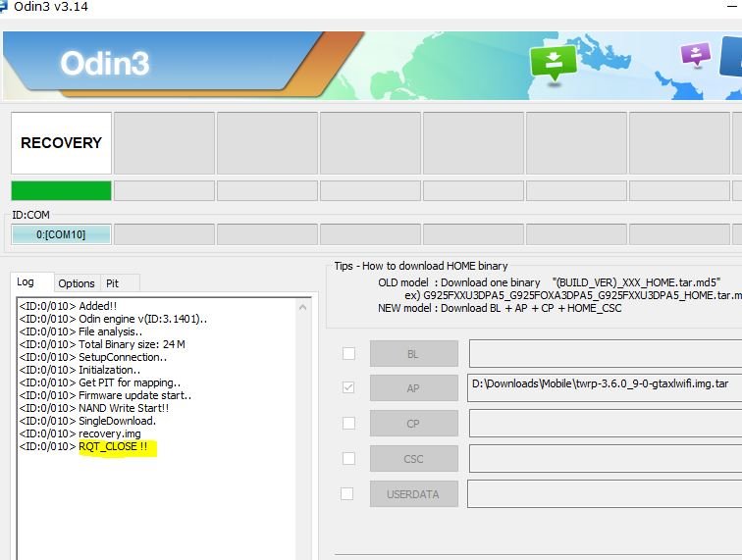
Task: Click the CP file path field
Action: [x=606, y=423]
